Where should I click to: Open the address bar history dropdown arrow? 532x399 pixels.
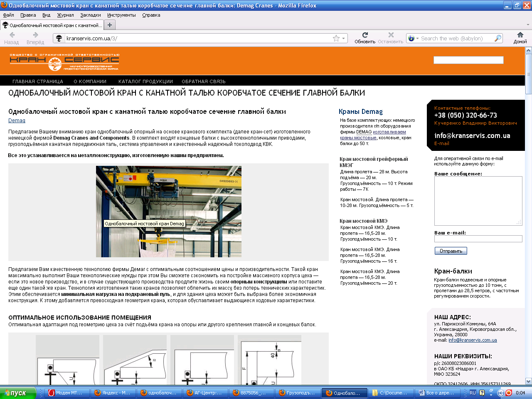pos(343,38)
